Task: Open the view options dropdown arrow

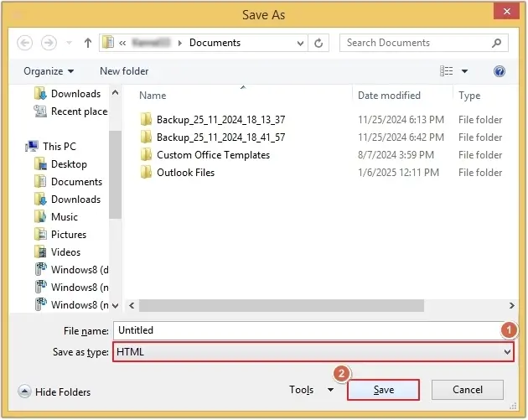Action: [x=464, y=71]
